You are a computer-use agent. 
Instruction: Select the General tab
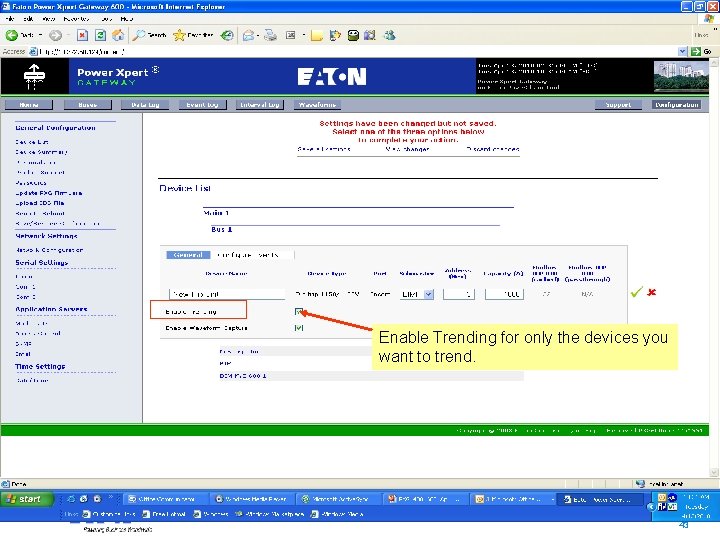click(x=188, y=255)
